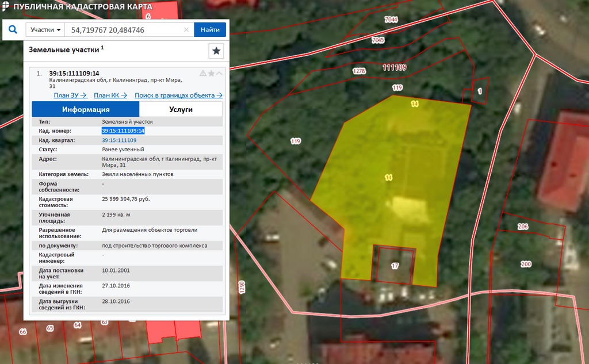589x364 pixels.
Task: Open favorites with the star button
Action: click(216, 51)
